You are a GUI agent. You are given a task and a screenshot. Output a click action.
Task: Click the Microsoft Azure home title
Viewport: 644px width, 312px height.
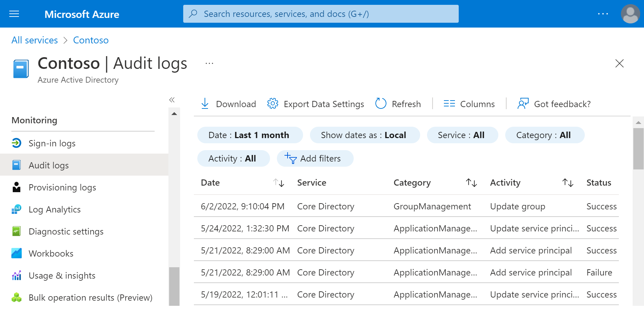point(82,14)
